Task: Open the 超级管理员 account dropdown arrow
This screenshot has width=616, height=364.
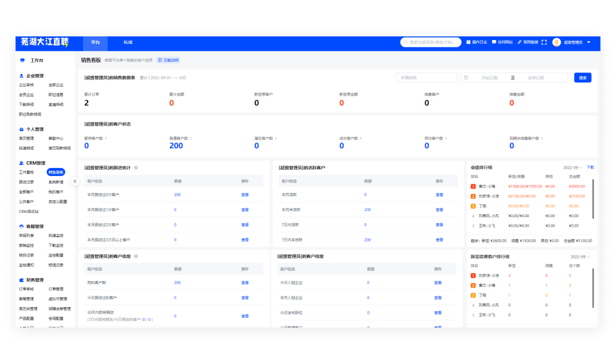Action: (x=588, y=42)
